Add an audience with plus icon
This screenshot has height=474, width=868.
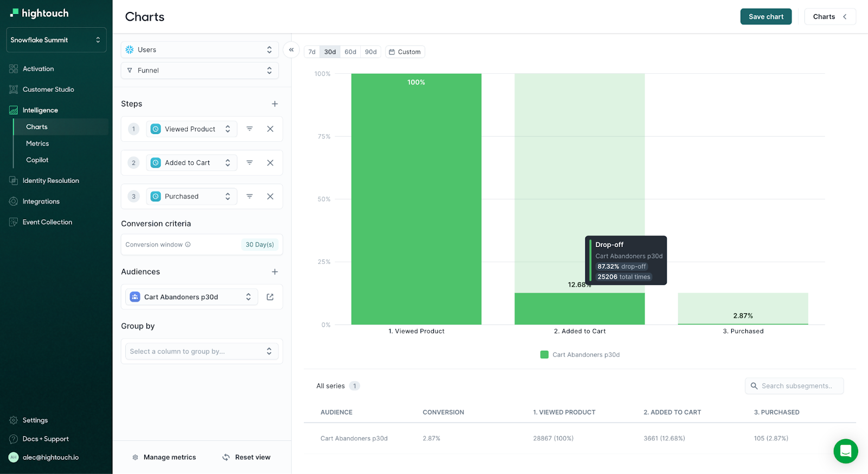point(275,272)
